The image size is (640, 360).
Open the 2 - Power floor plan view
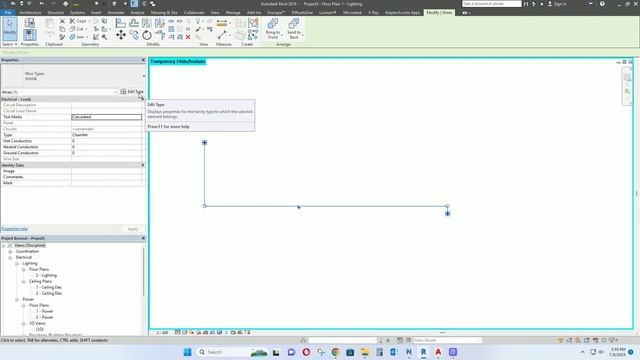point(44,317)
